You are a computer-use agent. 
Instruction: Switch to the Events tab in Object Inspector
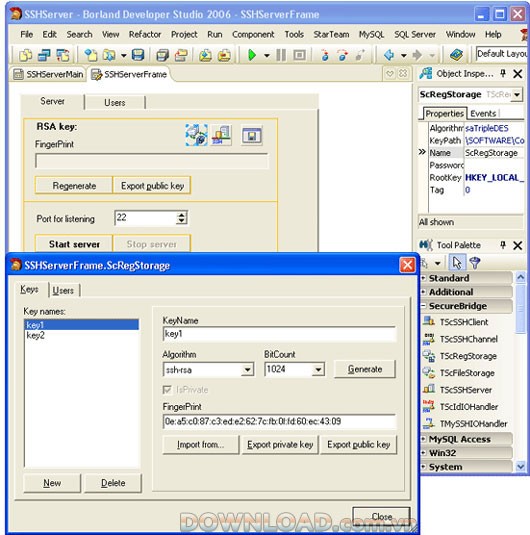click(x=483, y=114)
